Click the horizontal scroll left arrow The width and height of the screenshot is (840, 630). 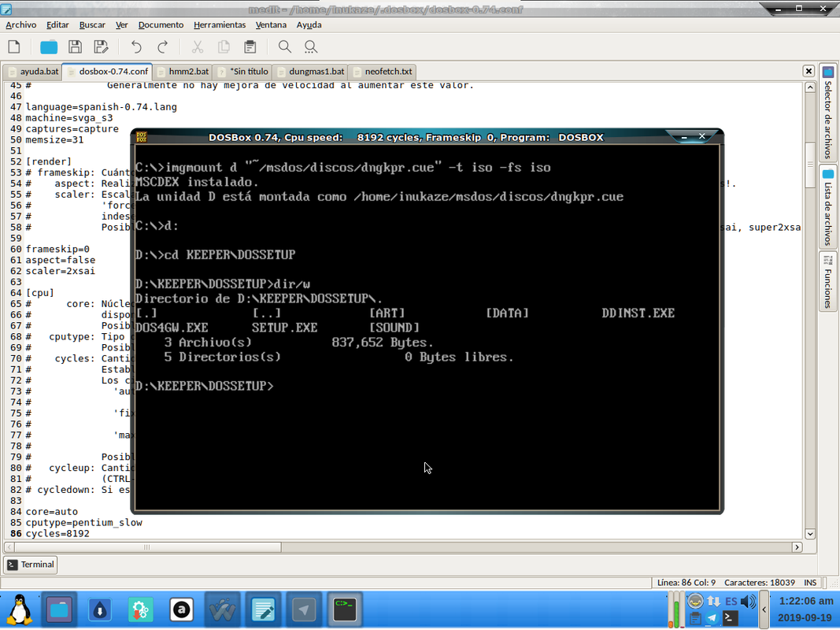(9, 547)
